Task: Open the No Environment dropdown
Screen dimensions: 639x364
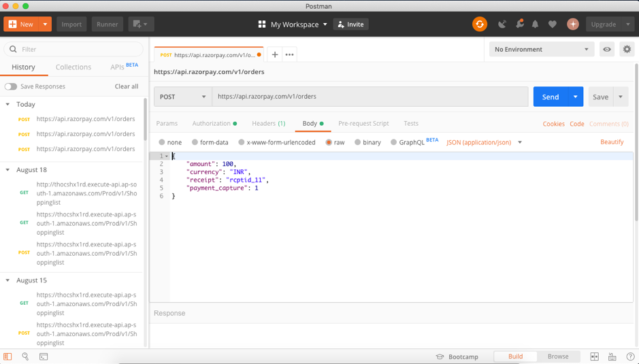Action: pyautogui.click(x=542, y=49)
